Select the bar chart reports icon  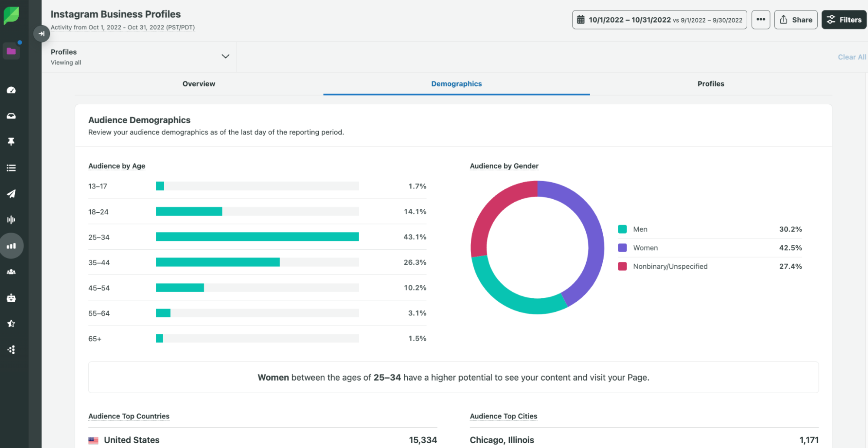[x=11, y=246]
